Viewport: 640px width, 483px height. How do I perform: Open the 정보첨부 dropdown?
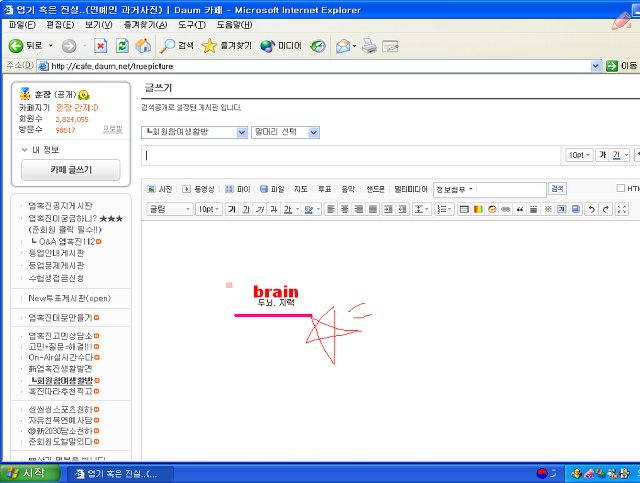454,189
